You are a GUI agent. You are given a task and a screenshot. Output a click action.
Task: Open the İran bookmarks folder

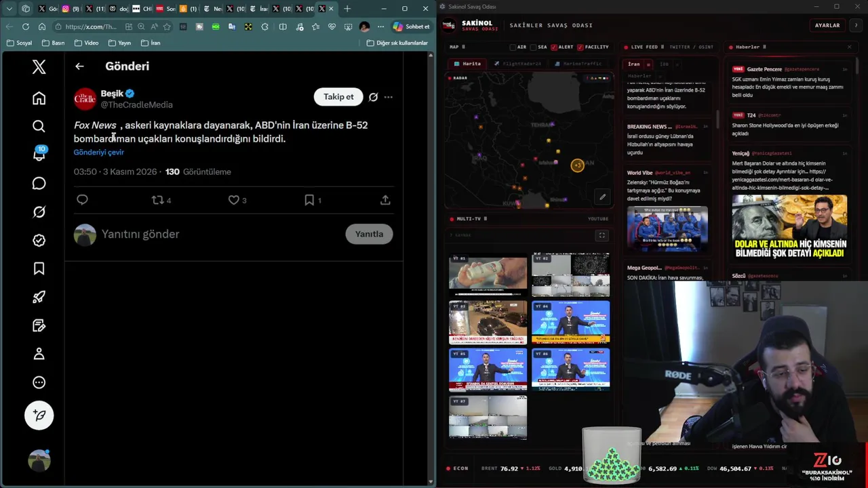150,43
